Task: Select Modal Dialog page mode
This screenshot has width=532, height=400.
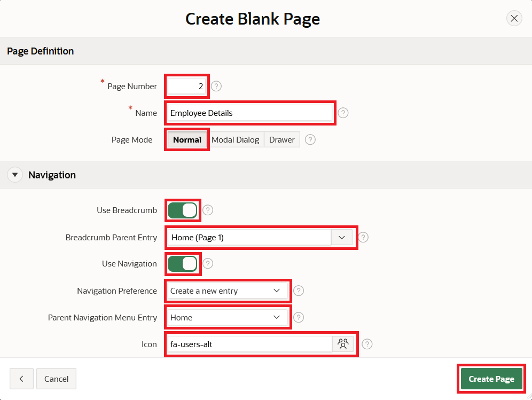Action: [x=235, y=140]
